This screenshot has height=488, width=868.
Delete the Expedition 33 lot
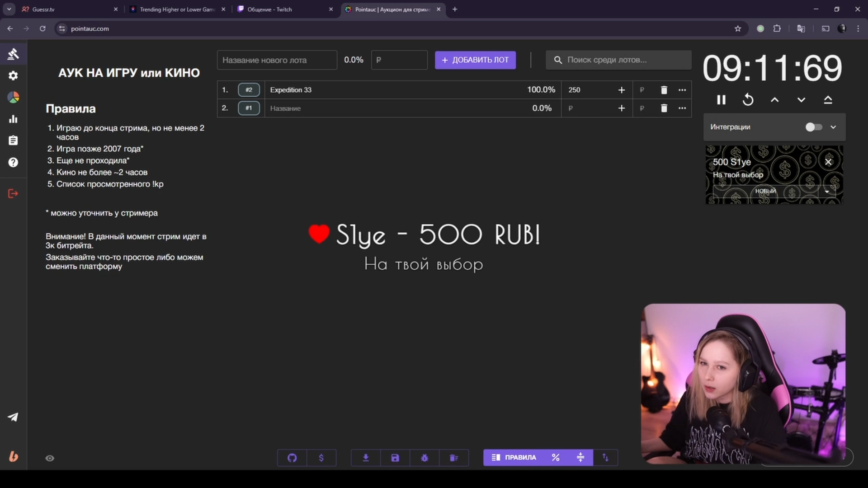[664, 90]
